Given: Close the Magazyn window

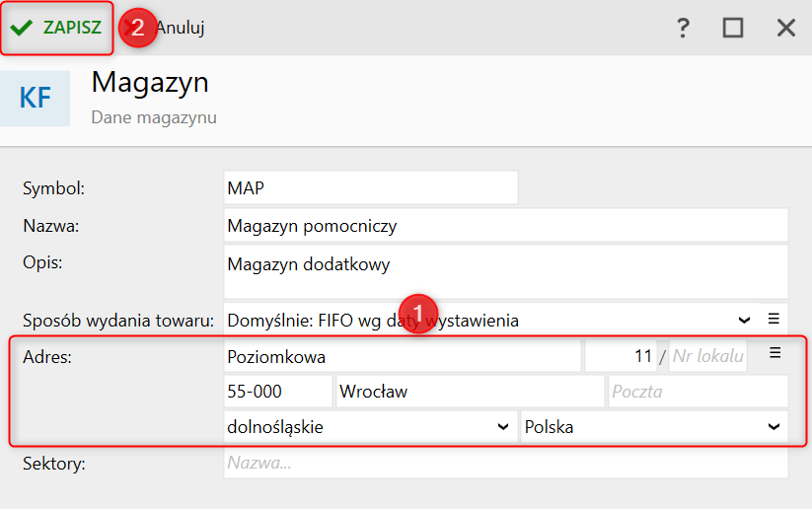Looking at the screenshot, I should click(x=785, y=28).
